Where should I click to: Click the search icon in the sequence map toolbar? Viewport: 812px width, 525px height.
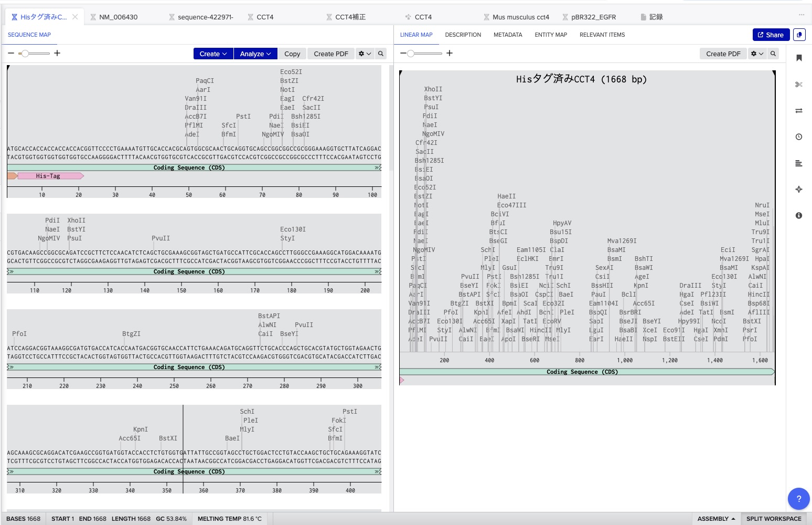381,54
